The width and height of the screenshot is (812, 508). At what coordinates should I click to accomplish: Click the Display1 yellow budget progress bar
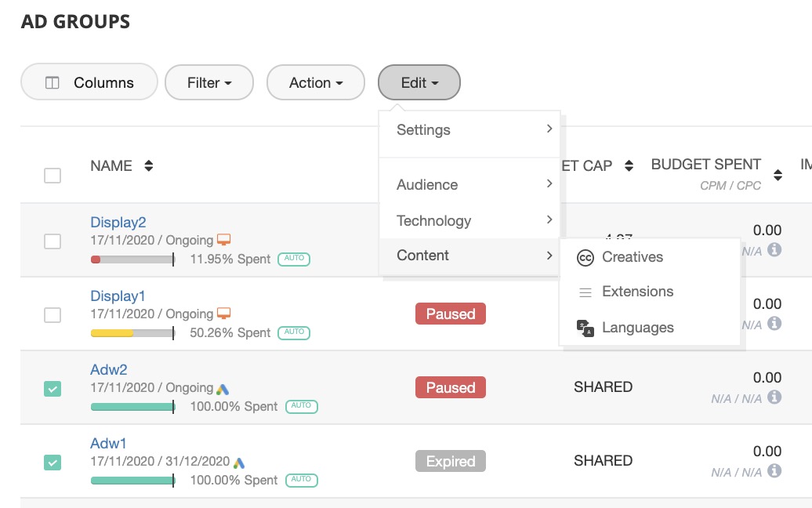[x=132, y=333]
